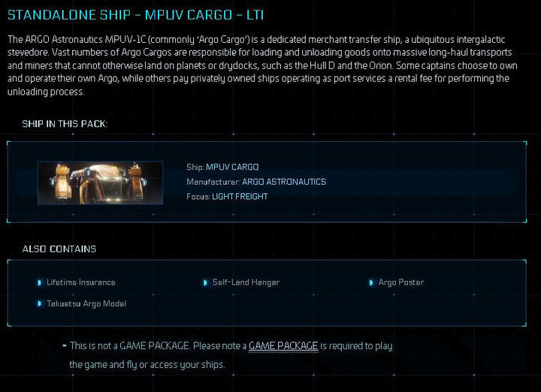The height and width of the screenshot is (392, 541).
Task: Click the Lifetime Insurance item text
Action: click(x=81, y=282)
